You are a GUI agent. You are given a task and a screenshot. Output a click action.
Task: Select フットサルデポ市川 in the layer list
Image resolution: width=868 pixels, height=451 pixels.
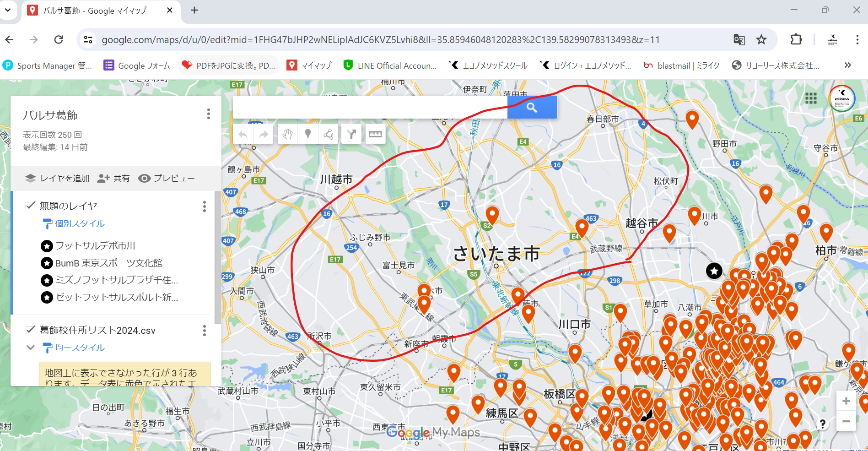95,246
